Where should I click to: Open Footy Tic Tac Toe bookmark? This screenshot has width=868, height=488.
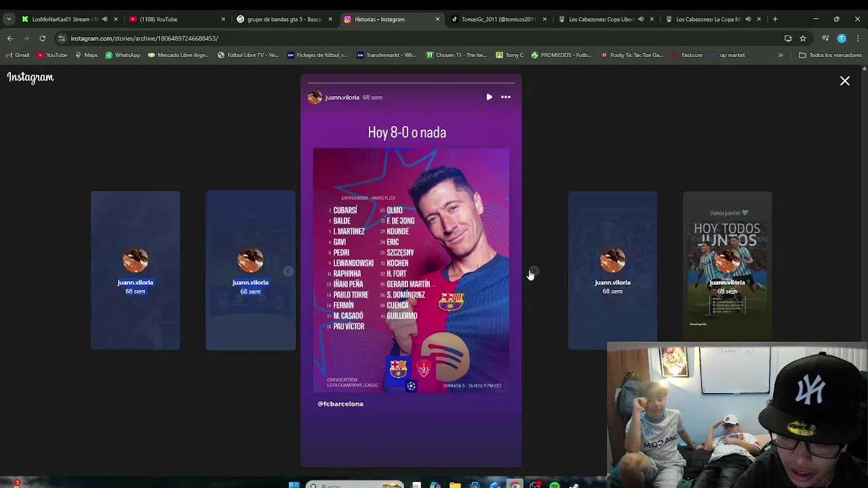click(x=632, y=55)
